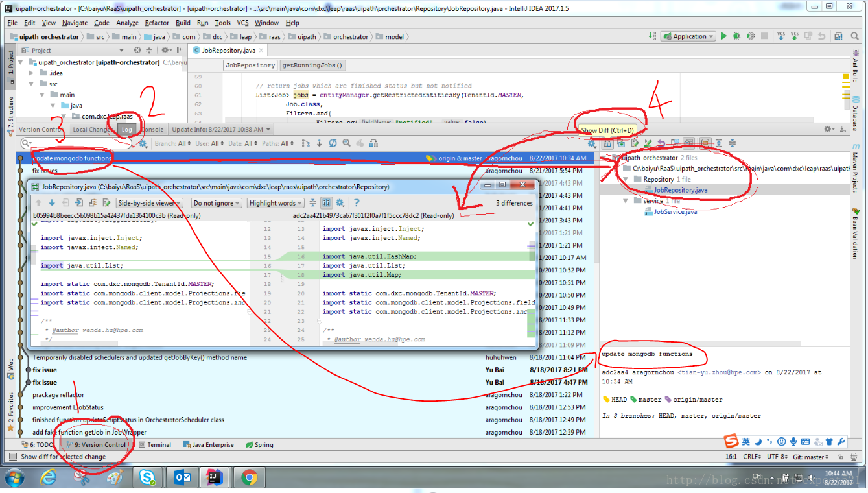
Task: Open the Date: All filter
Action: pos(243,143)
